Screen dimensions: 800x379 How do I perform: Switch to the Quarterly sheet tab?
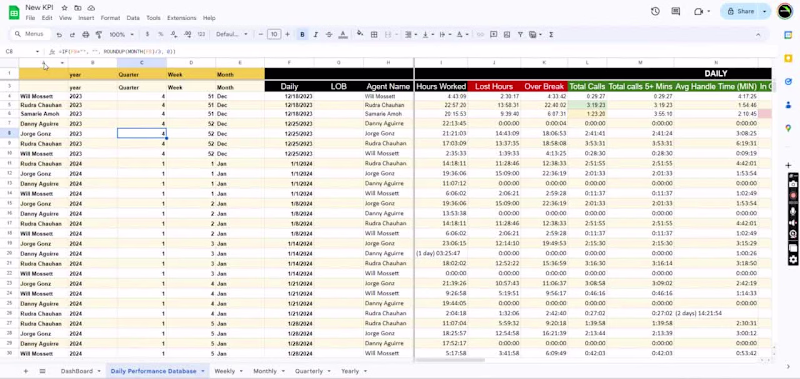[309, 371]
